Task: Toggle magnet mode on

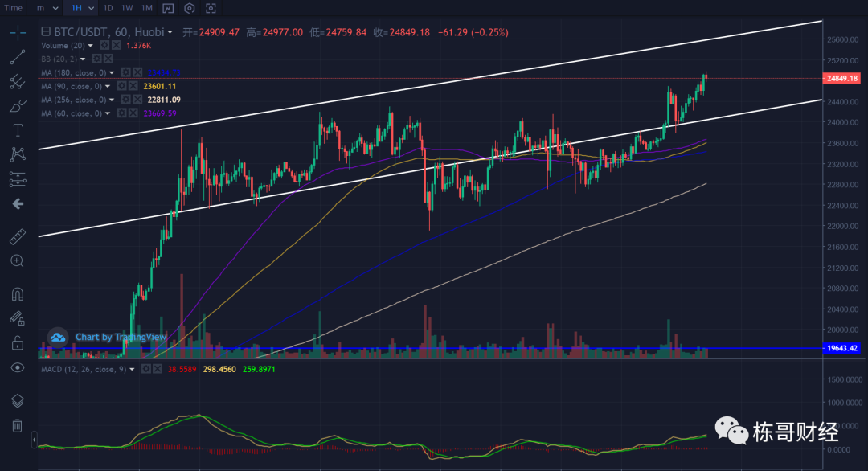Action: [x=17, y=293]
